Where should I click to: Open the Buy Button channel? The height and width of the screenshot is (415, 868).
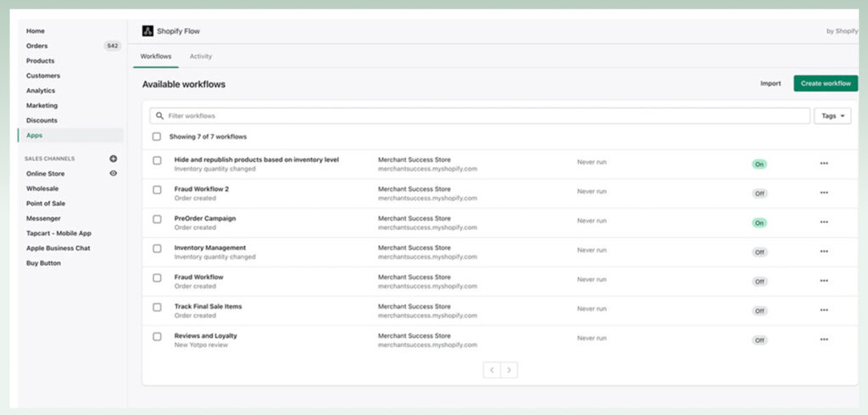point(43,263)
